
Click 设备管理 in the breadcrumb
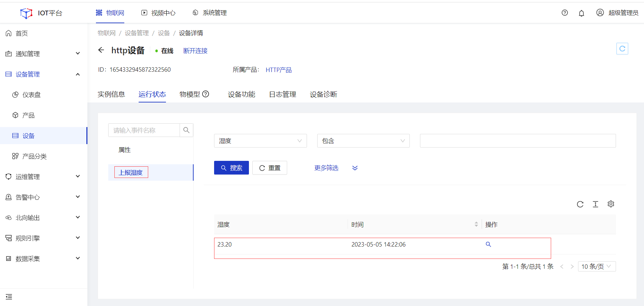137,33
